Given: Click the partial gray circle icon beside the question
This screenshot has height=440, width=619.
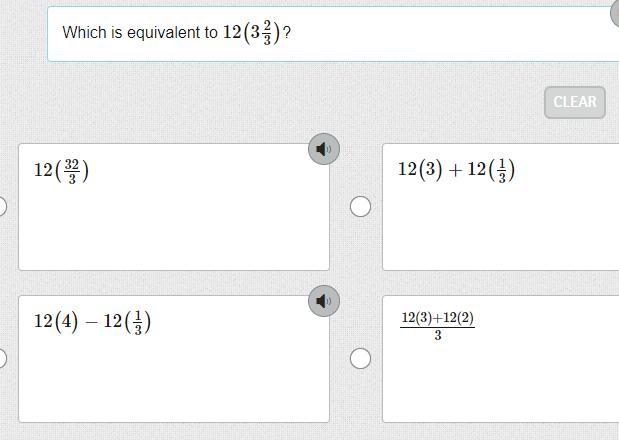Looking at the screenshot, I should tap(614, 12).
